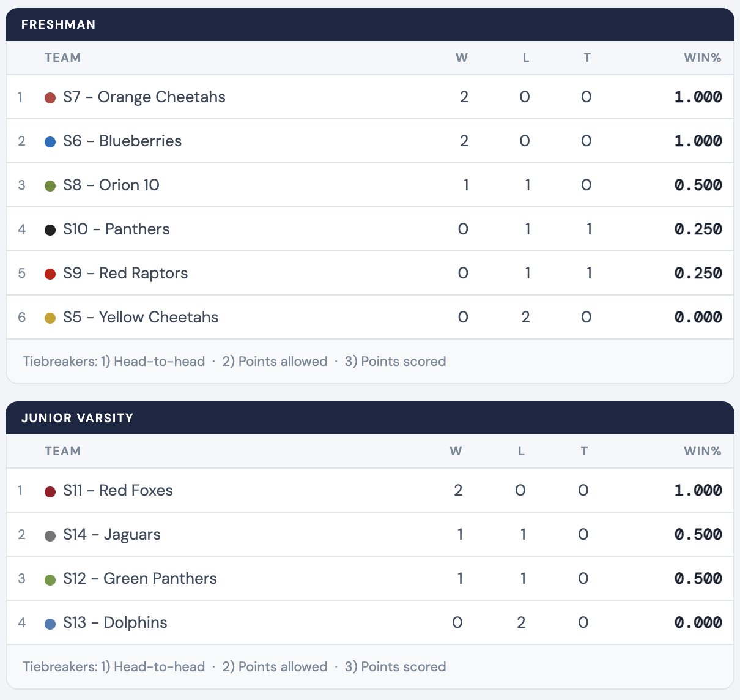Click the green dot beside Orion 10

[x=51, y=186]
